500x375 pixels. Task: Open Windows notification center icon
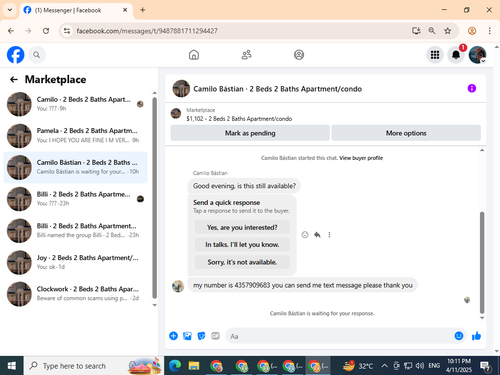[485, 366]
